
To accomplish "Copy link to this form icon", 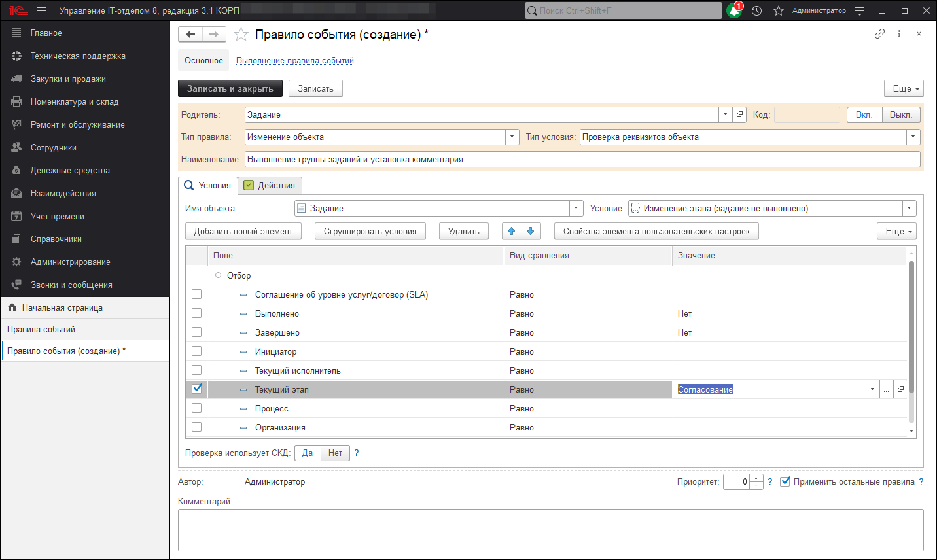I will (879, 34).
